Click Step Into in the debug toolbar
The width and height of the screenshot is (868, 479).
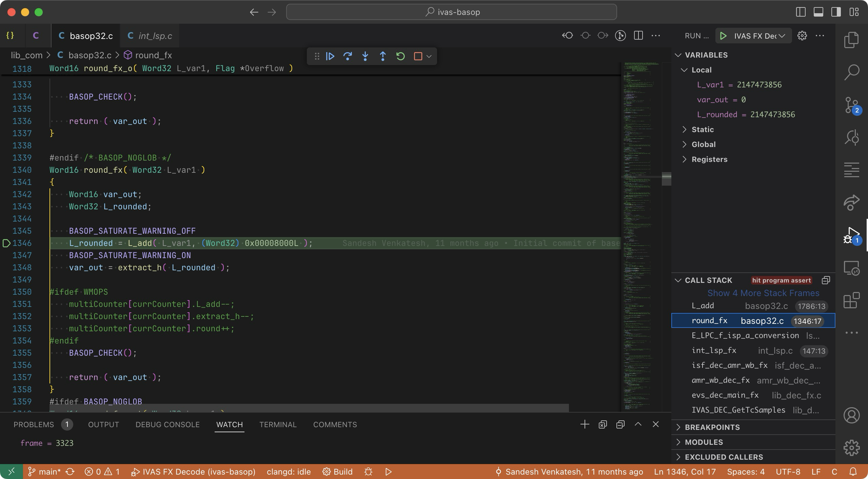point(365,56)
